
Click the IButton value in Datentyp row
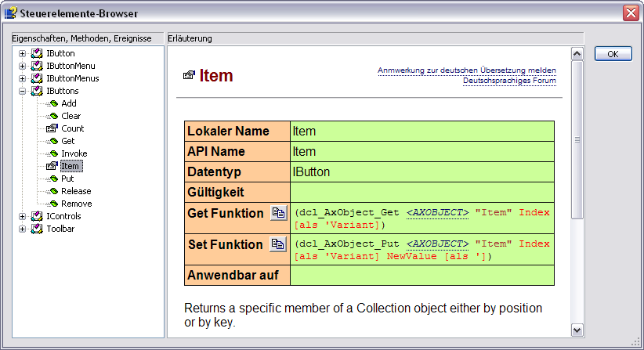coord(311,172)
